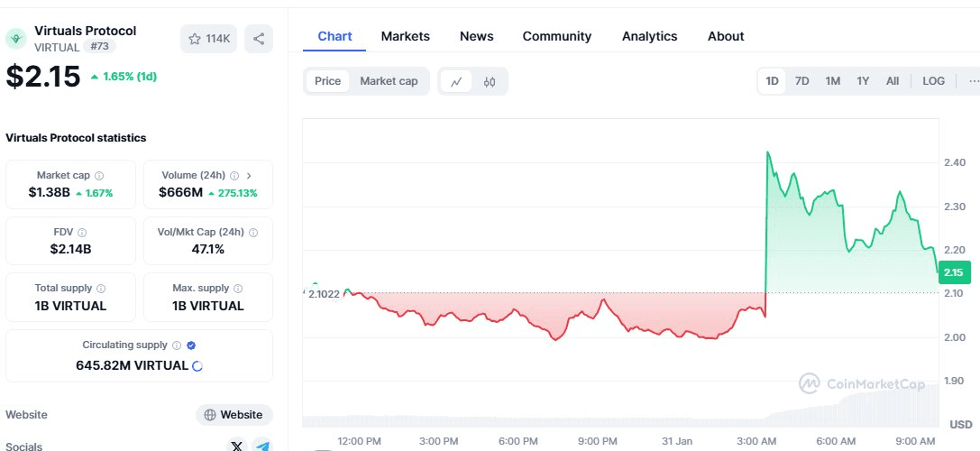Image resolution: width=980 pixels, height=451 pixels.
Task: Click the globe icon in Website button
Action: point(210,415)
